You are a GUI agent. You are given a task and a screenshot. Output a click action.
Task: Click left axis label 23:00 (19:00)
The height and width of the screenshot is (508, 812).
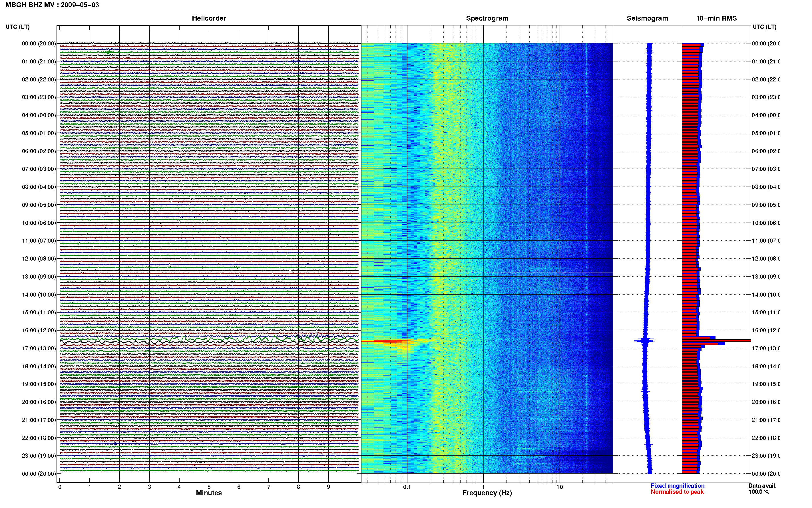point(39,456)
